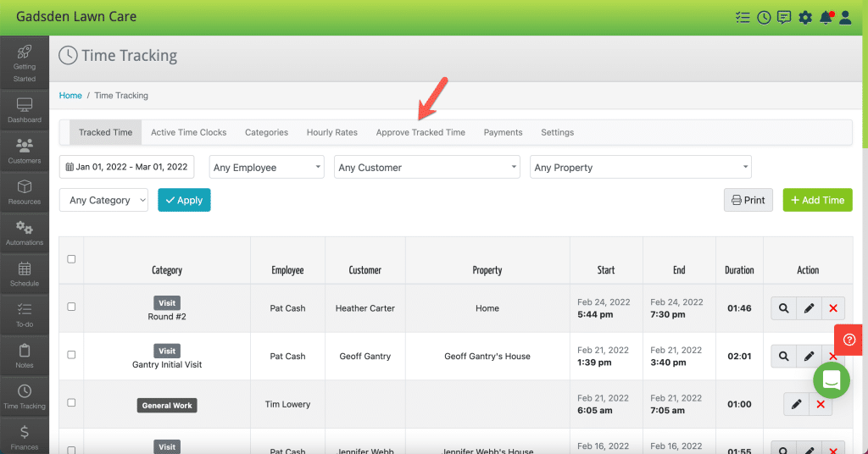The width and height of the screenshot is (868, 454).
Task: Switch to Approve Tracked Time tab
Action: 420,133
